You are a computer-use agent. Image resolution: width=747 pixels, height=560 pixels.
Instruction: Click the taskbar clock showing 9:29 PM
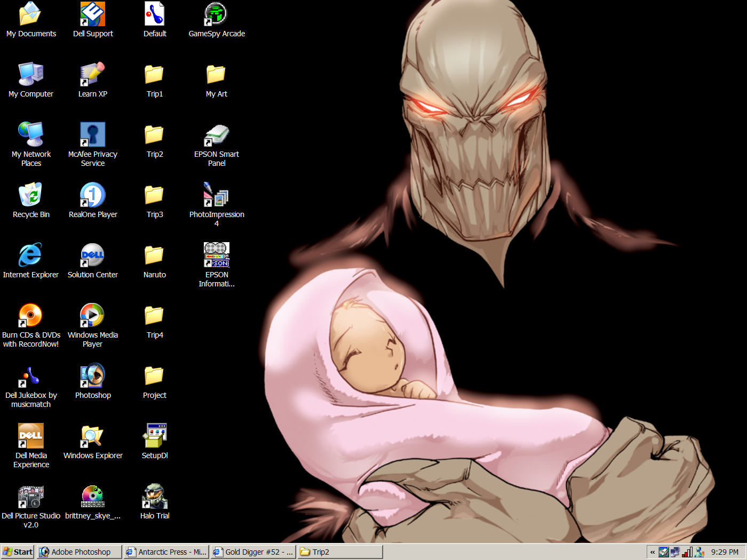[725, 552]
